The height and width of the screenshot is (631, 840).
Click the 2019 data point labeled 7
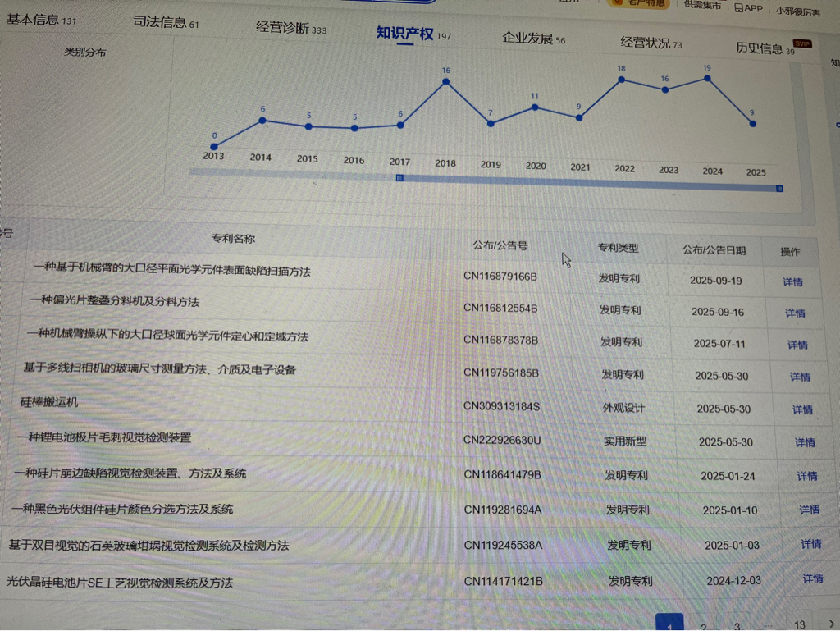(x=491, y=124)
